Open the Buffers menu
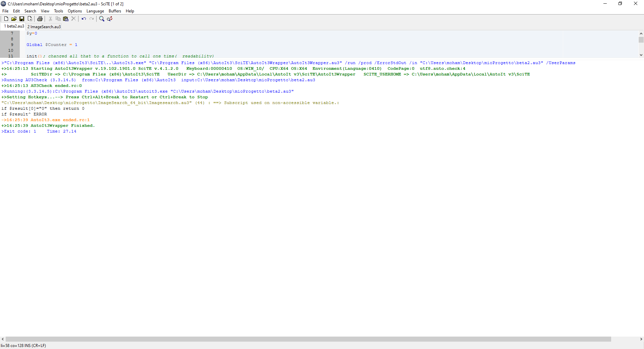644x349 pixels. [115, 11]
